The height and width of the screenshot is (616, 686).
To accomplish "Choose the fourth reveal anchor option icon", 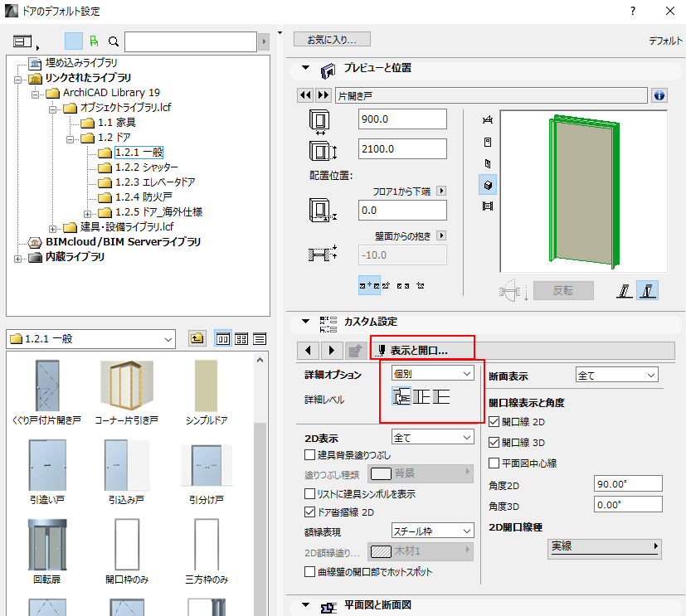I will [421, 285].
